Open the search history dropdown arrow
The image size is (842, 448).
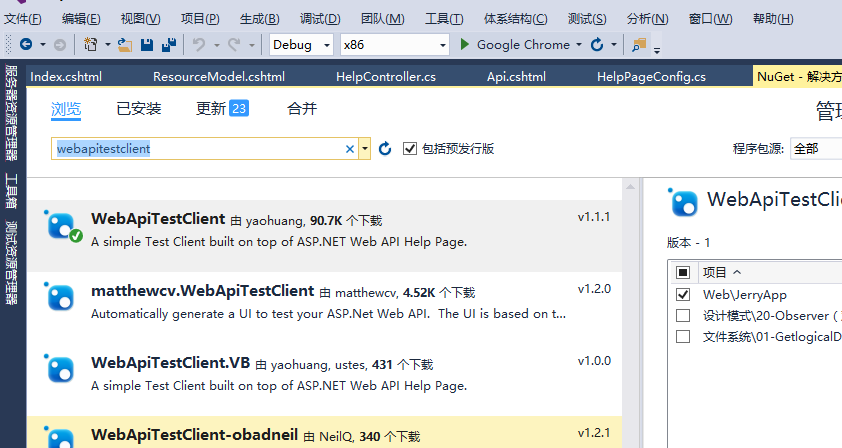[365, 149]
